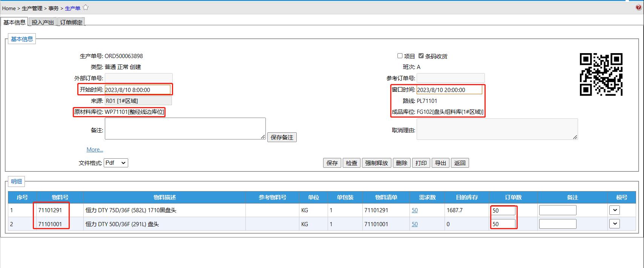Viewport: 644px width, 268px height.
Task: Open 模号 dropdown for item 71101291
Action: [615, 210]
